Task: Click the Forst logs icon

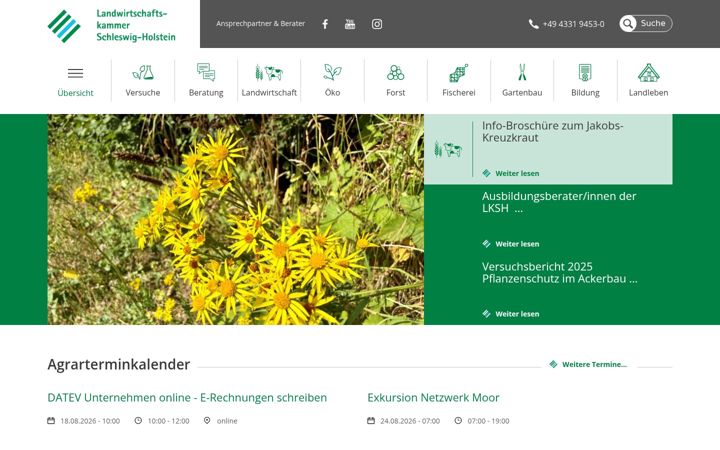Action: [x=395, y=72]
